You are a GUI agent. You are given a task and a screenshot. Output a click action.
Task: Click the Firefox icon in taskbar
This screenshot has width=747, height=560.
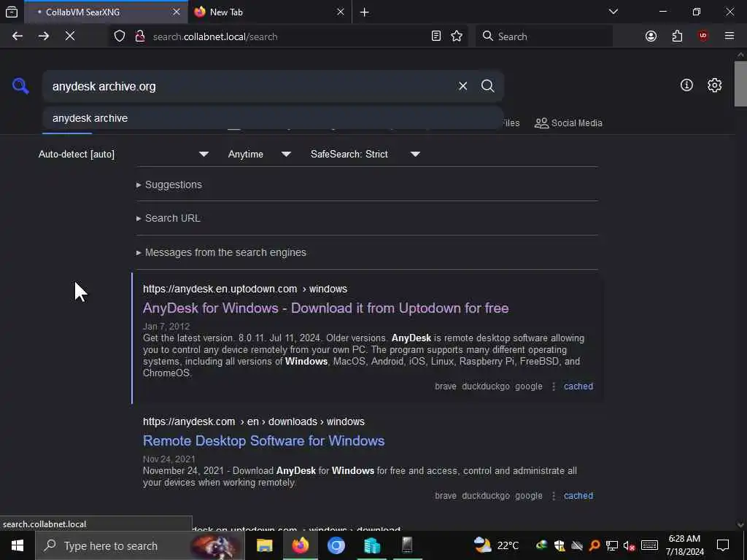(x=300, y=545)
